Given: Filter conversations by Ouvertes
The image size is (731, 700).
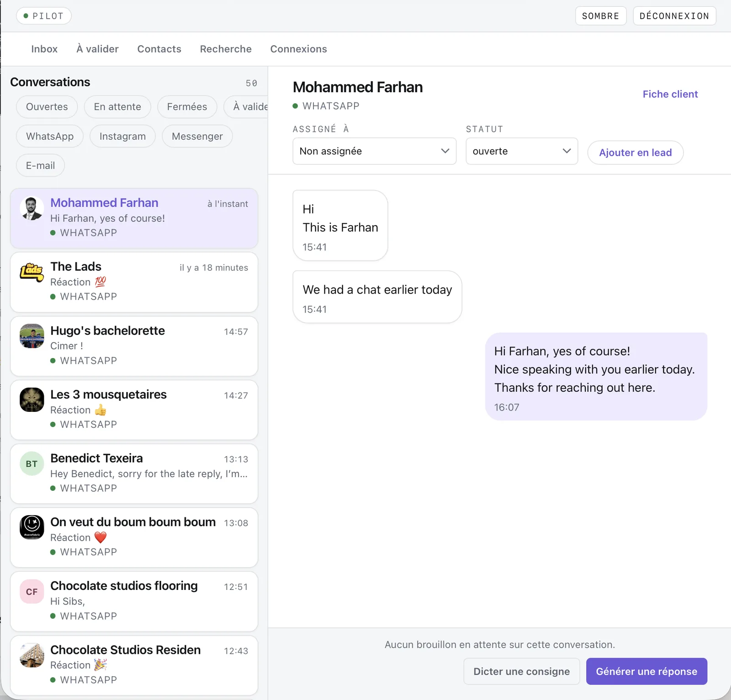Looking at the screenshot, I should pyautogui.click(x=47, y=107).
